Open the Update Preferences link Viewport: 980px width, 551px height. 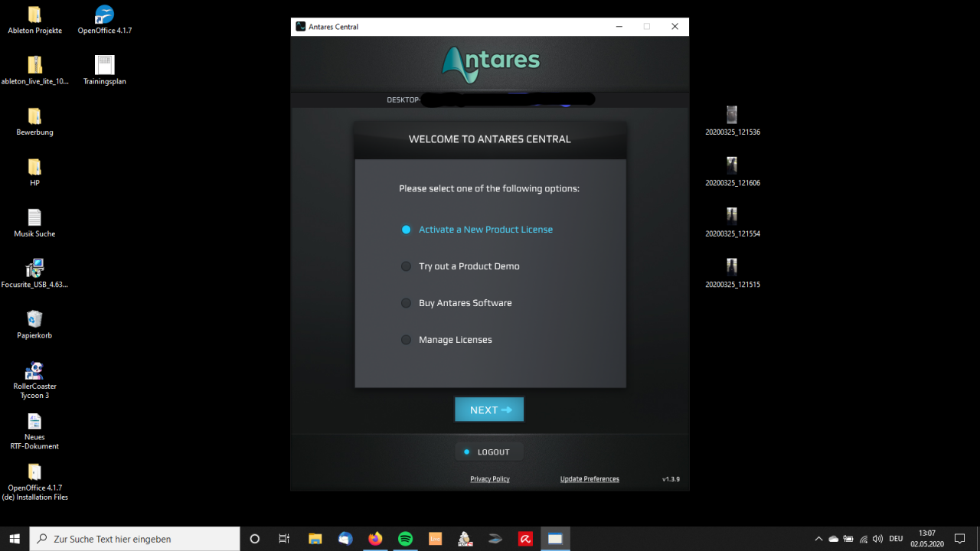point(590,479)
